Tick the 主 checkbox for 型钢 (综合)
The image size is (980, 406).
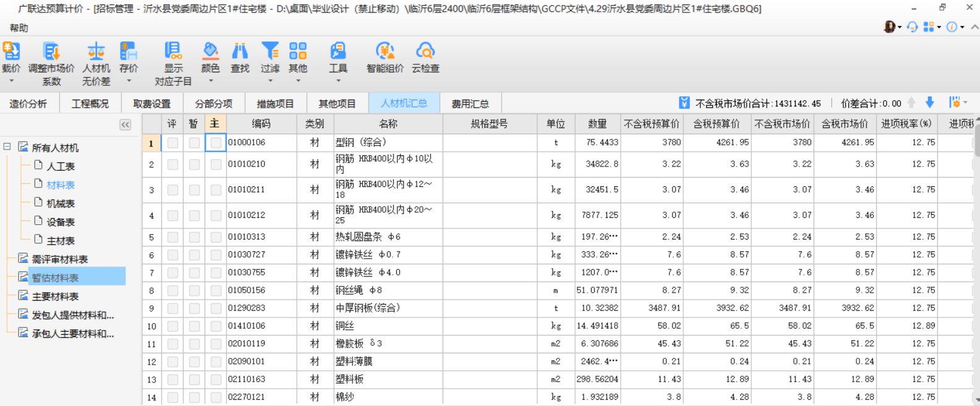(216, 143)
